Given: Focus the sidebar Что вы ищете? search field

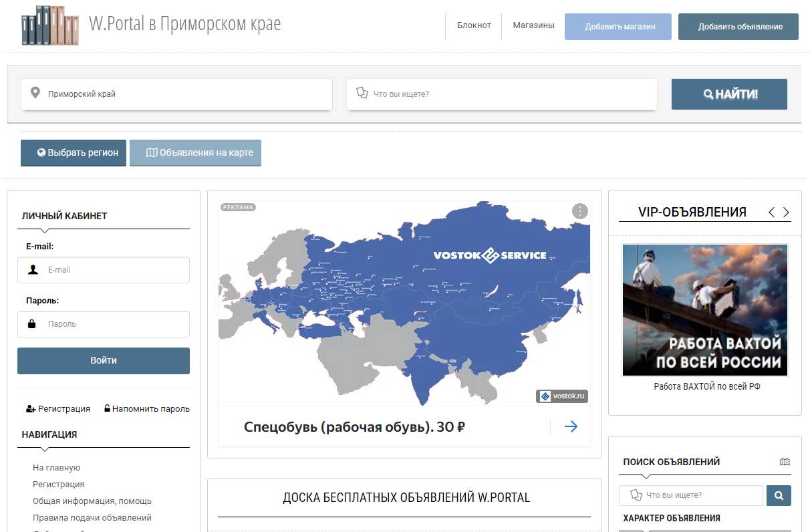Looking at the screenshot, I should (x=691, y=495).
